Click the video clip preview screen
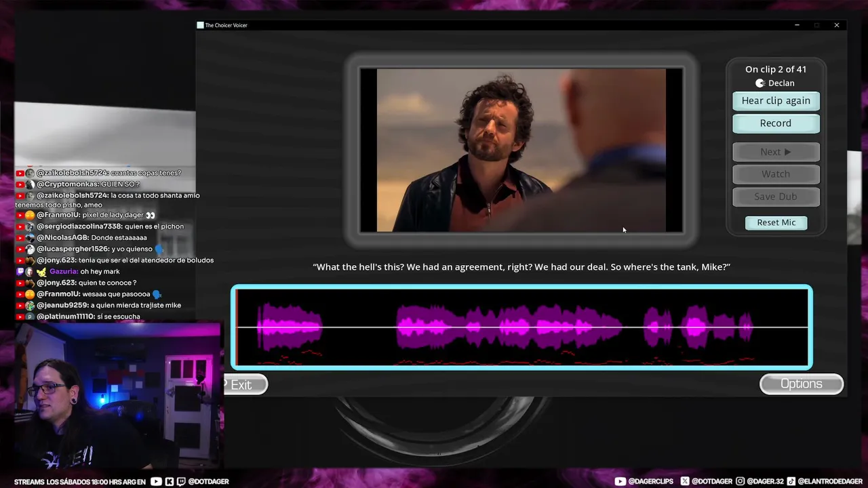The width and height of the screenshot is (868, 488). (x=521, y=150)
